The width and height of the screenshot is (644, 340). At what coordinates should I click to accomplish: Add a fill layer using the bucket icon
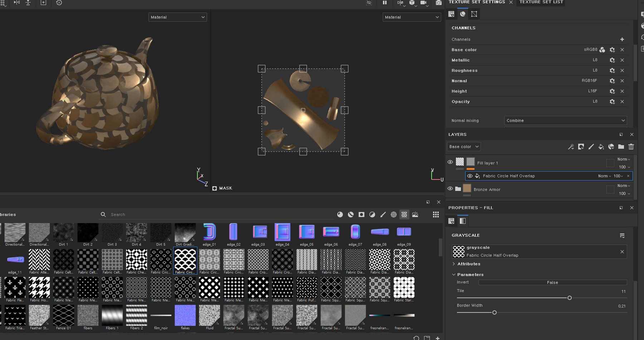point(601,147)
